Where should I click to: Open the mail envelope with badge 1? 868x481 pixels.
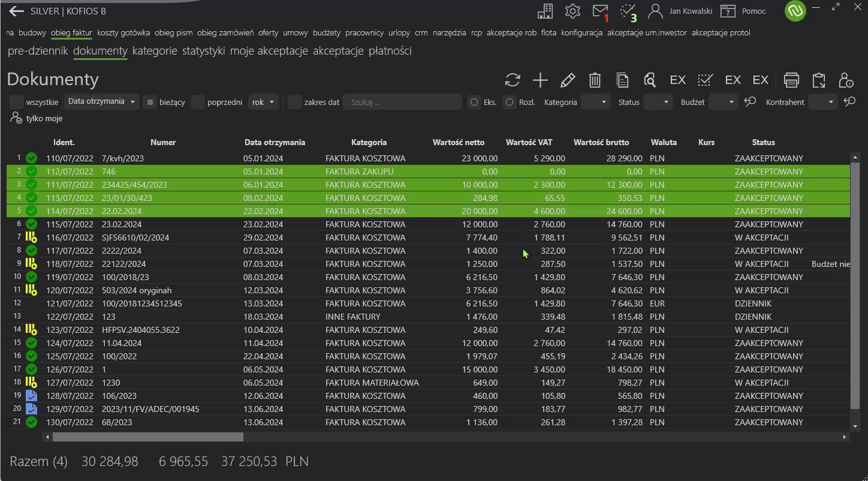point(600,11)
